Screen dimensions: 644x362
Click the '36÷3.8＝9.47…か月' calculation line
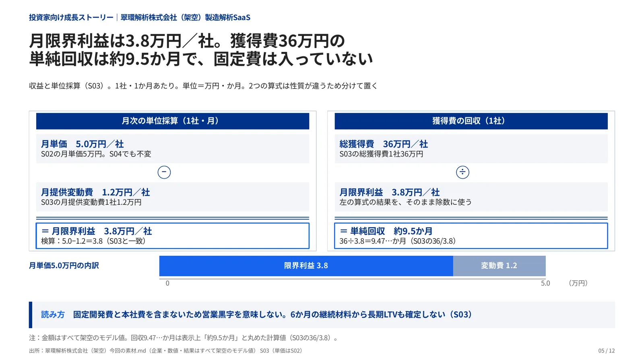(x=398, y=241)
